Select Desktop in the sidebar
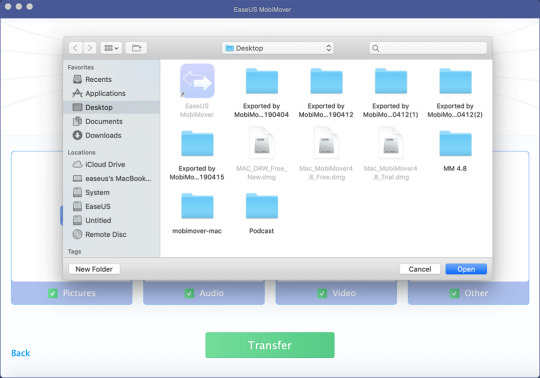The height and width of the screenshot is (378, 540). coord(112,107)
